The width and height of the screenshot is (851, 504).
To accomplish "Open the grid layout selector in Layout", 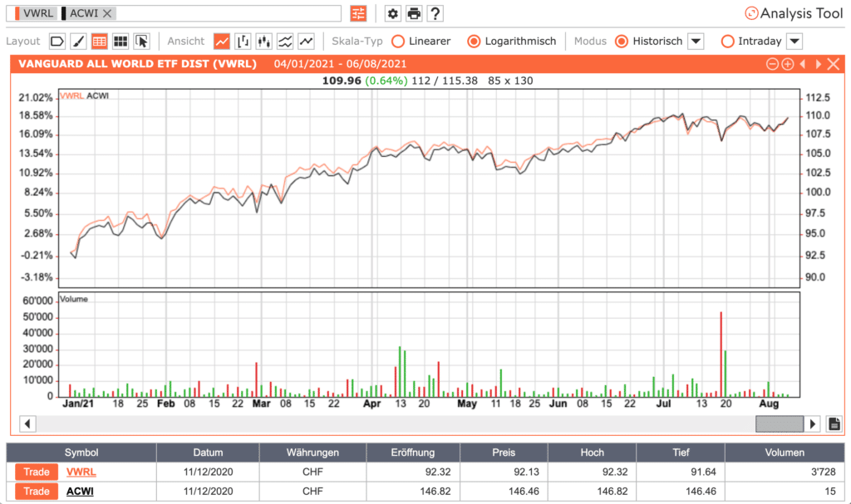I will (122, 41).
